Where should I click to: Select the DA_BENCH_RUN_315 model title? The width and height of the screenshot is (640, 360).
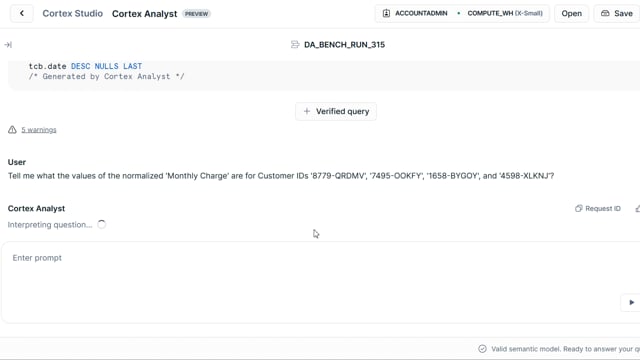[x=344, y=44]
